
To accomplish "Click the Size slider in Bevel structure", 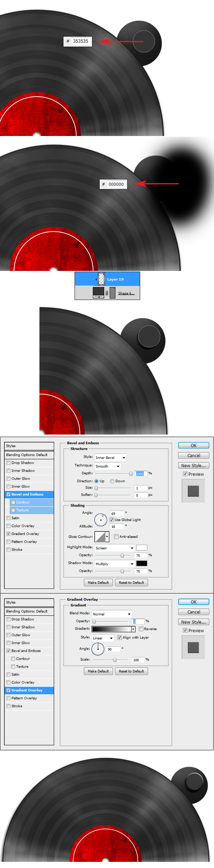I will (113, 488).
